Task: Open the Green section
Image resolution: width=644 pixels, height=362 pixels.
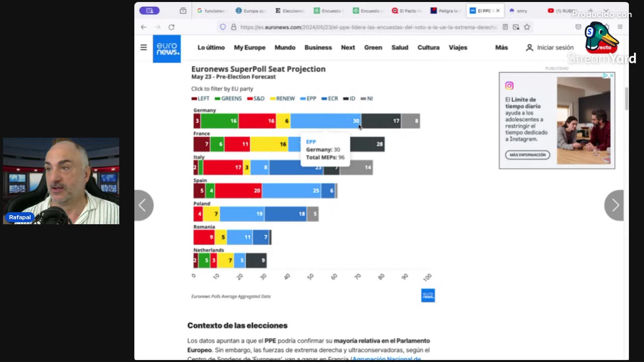Action: (x=373, y=47)
